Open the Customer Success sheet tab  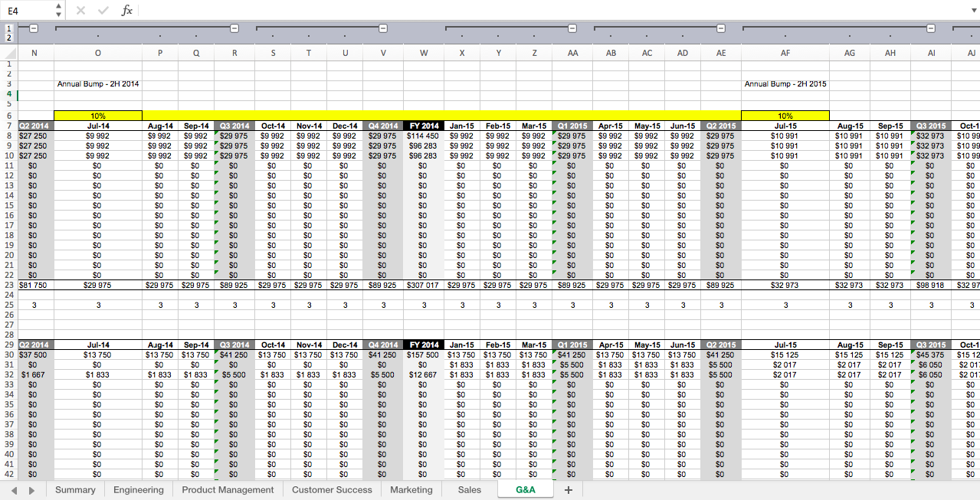(332, 490)
